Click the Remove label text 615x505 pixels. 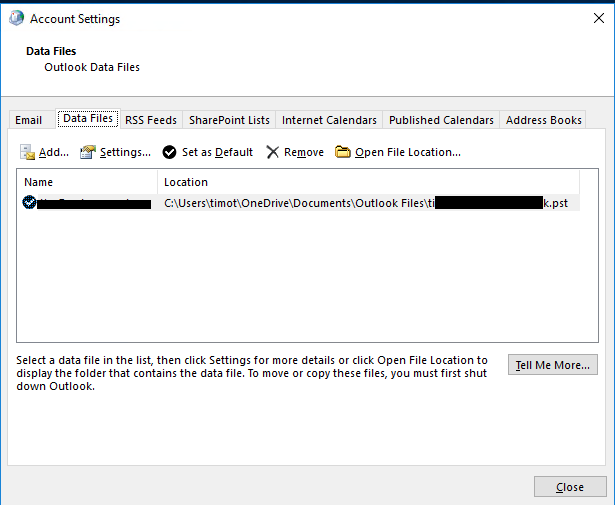pos(304,152)
